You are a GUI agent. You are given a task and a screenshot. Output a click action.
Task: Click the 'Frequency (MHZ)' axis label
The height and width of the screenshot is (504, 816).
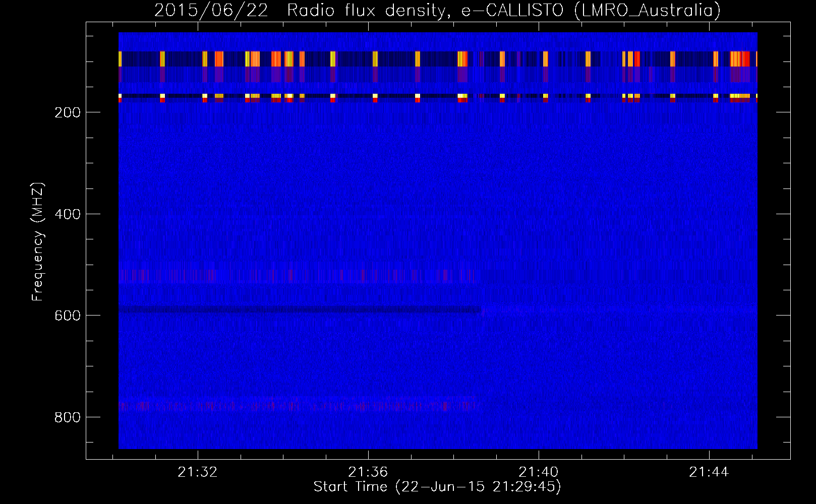pyautogui.click(x=38, y=242)
